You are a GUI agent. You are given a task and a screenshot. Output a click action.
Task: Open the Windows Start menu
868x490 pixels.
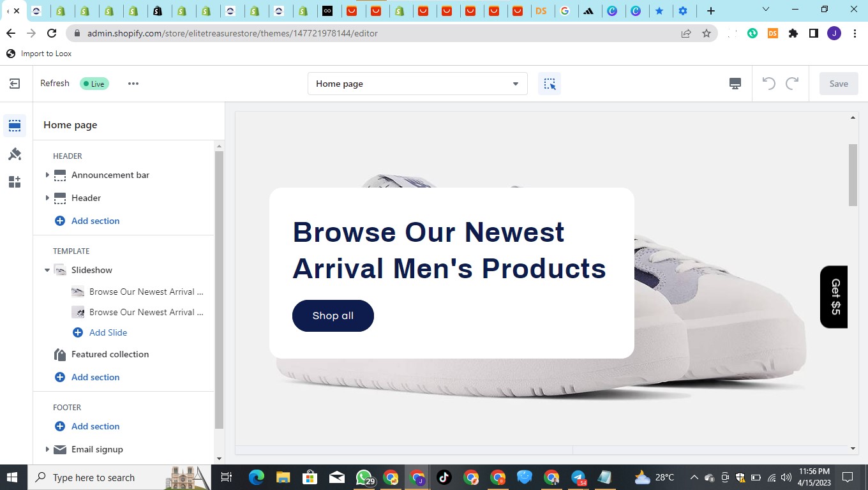(x=13, y=477)
